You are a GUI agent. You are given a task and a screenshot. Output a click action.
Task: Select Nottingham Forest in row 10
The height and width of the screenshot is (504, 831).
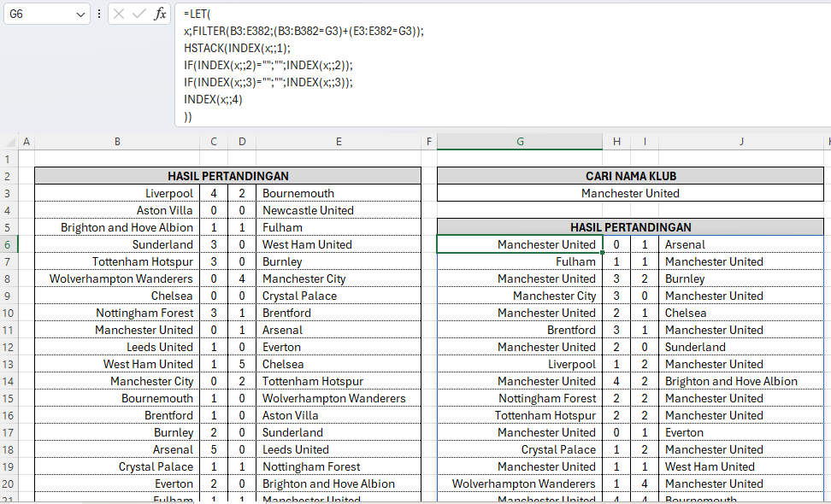pyautogui.click(x=117, y=313)
